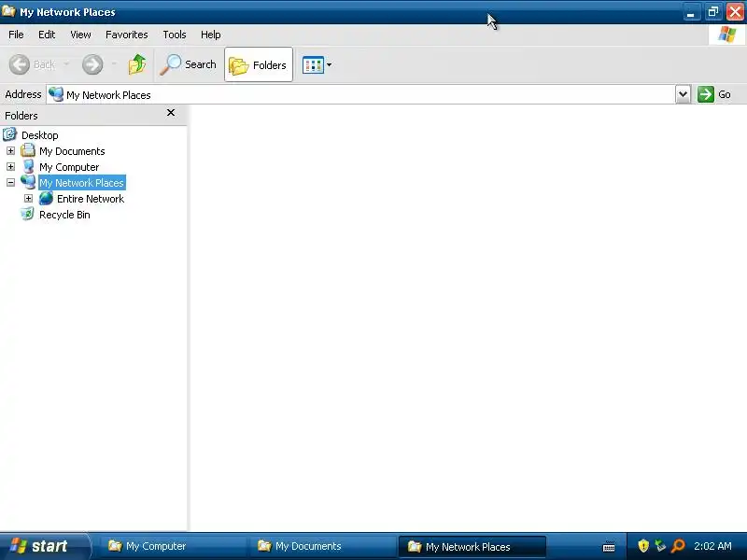The height and width of the screenshot is (560, 747).
Task: Switch to My Computer taskbar window
Action: coord(173,546)
